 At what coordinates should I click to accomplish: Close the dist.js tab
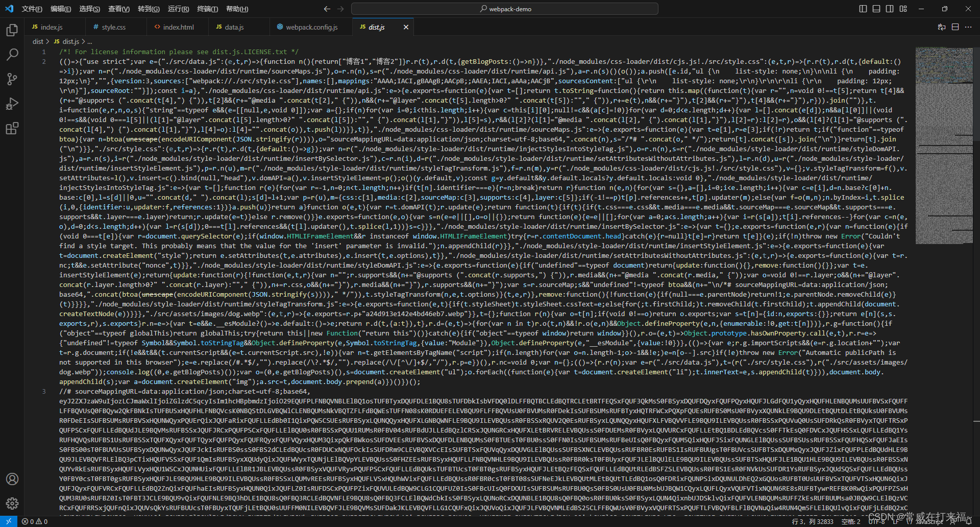(406, 27)
